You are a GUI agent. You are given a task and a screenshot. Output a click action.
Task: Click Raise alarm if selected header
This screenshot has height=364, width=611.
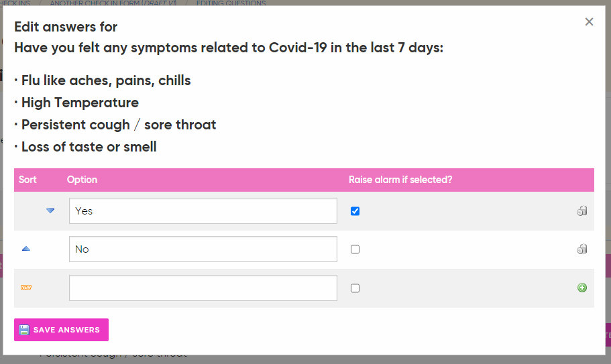400,180
